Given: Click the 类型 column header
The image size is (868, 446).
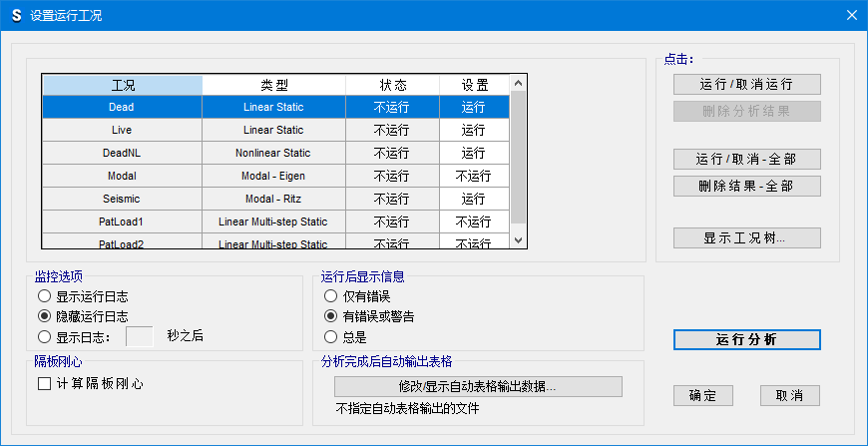Looking at the screenshot, I should click(273, 85).
